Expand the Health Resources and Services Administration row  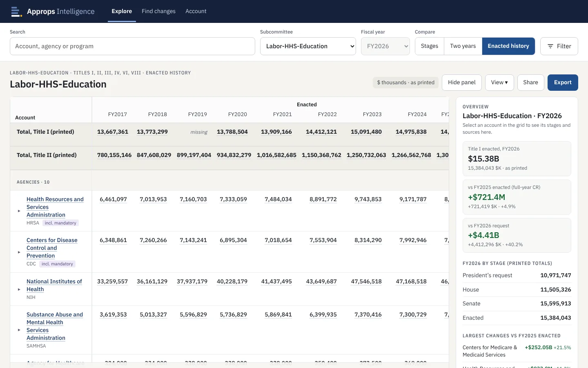click(19, 211)
